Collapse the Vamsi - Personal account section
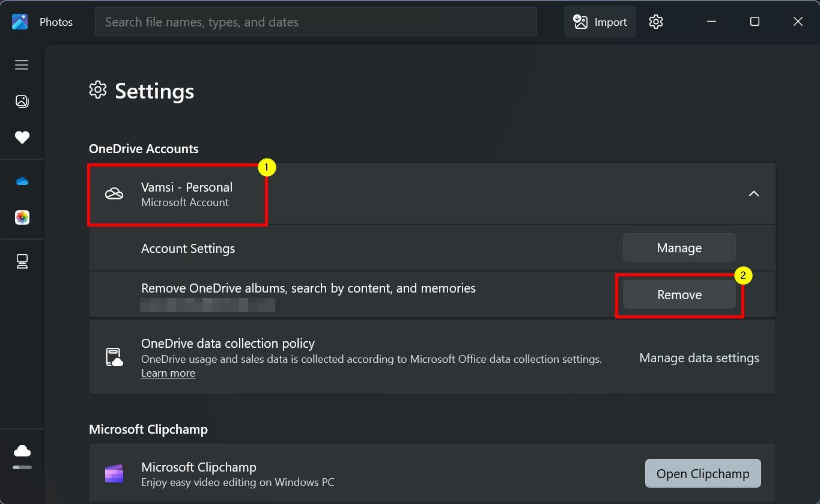The width and height of the screenshot is (820, 504). pos(753,193)
